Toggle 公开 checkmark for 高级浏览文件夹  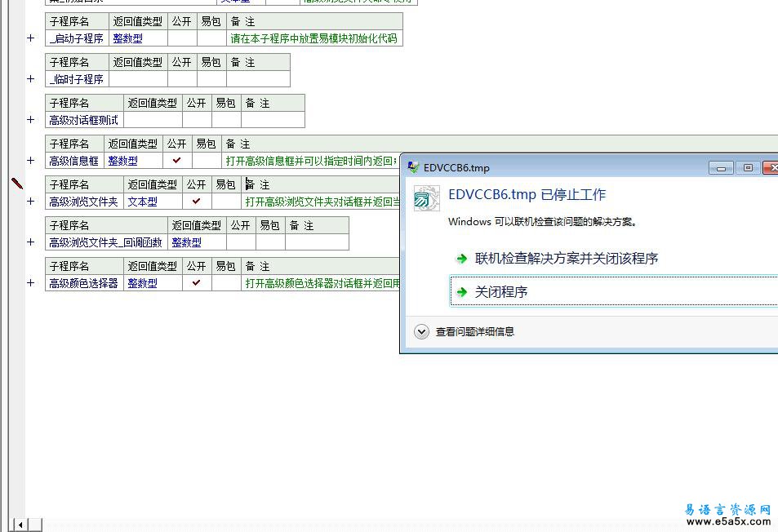tap(197, 202)
